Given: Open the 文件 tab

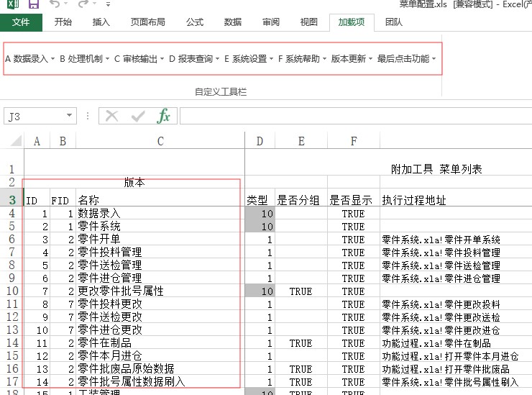Looking at the screenshot, I should (21, 22).
